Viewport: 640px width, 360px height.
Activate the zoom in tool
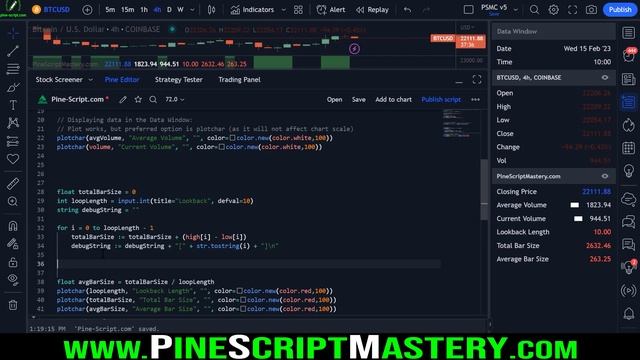[x=13, y=202]
